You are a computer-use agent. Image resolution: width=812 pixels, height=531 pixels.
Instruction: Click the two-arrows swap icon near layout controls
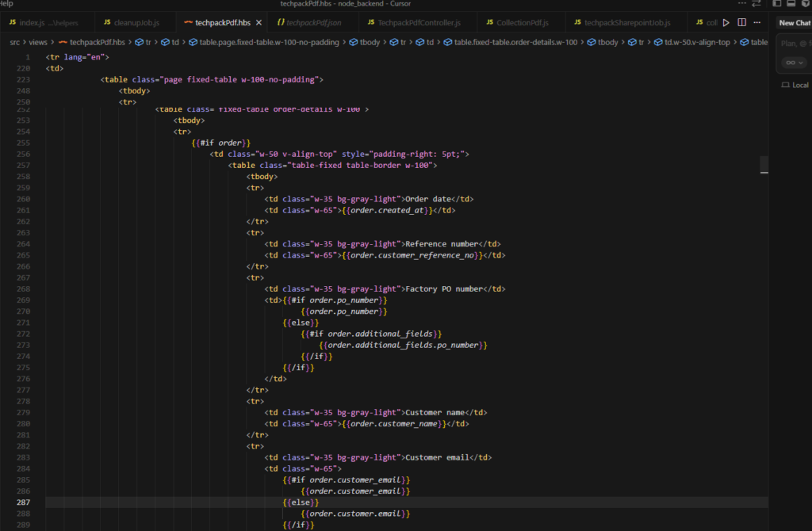(x=756, y=3)
